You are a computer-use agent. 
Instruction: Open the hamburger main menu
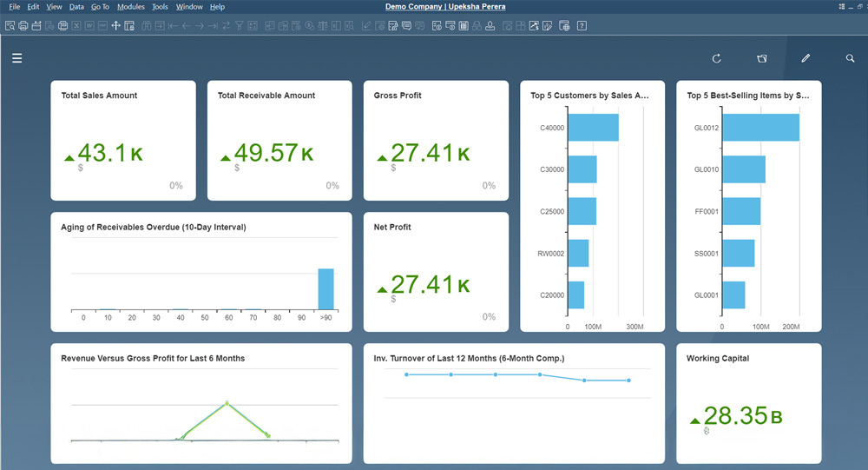(x=17, y=58)
